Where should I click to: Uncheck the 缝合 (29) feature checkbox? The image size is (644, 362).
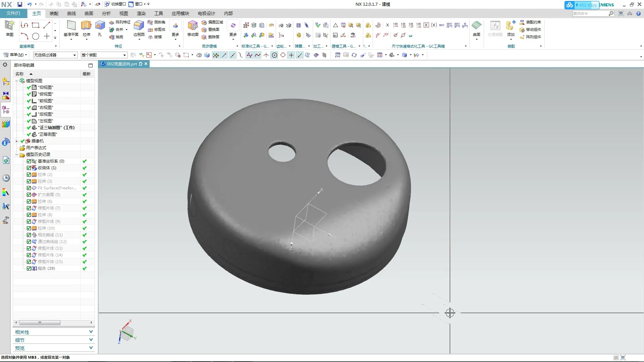coord(29,268)
